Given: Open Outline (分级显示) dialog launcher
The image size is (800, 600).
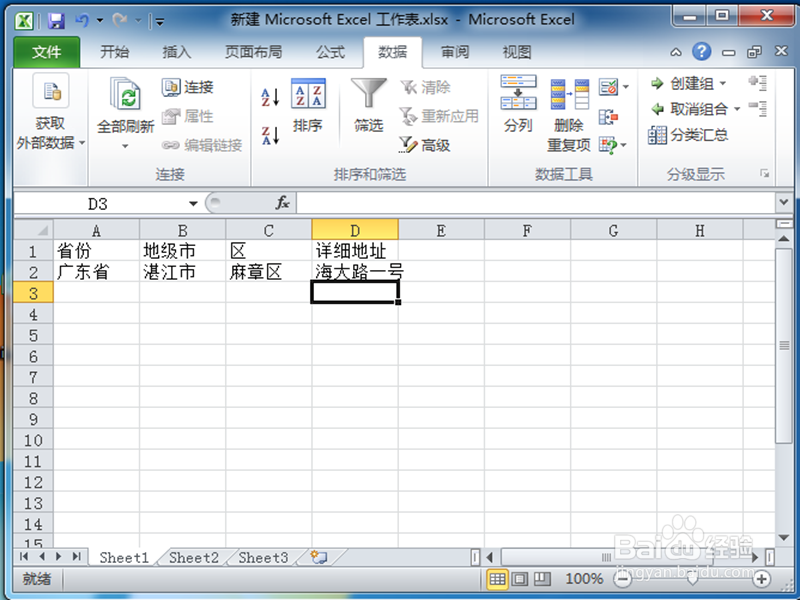Looking at the screenshot, I should tap(764, 174).
